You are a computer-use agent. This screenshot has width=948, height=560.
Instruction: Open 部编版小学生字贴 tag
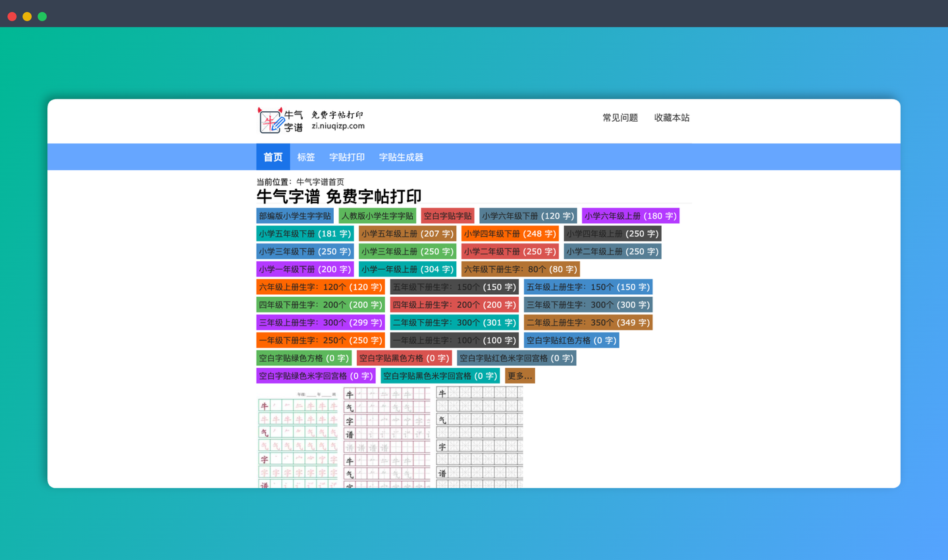(296, 215)
